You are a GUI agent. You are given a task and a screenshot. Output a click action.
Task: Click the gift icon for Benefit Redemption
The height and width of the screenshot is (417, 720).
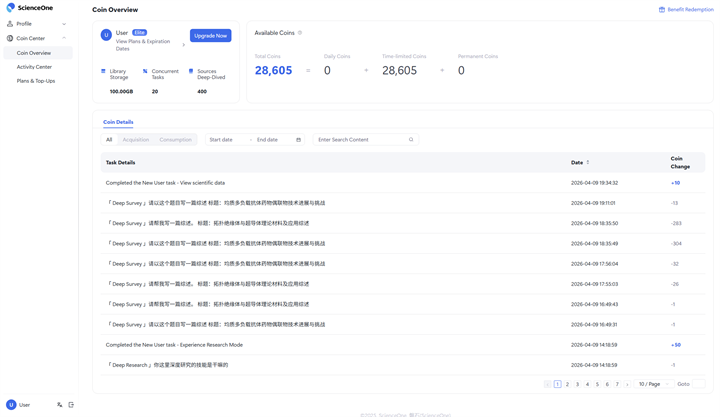click(661, 10)
